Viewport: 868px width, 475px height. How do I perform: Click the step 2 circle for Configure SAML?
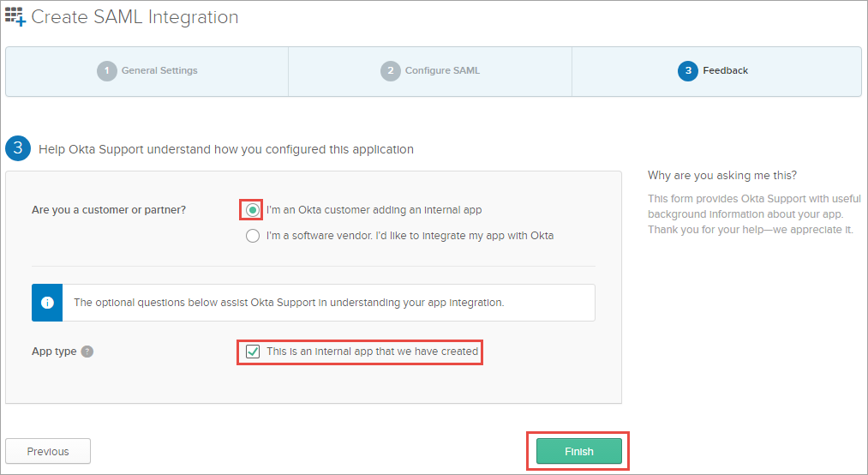click(x=390, y=71)
